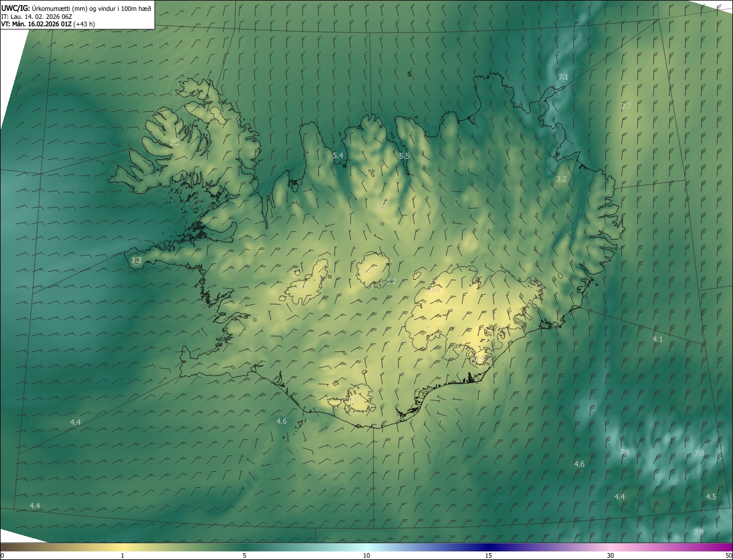Image resolution: width=733 pixels, height=560 pixels.
Task: Click the 5.4 precipitation label on north coast
Action: [338, 155]
